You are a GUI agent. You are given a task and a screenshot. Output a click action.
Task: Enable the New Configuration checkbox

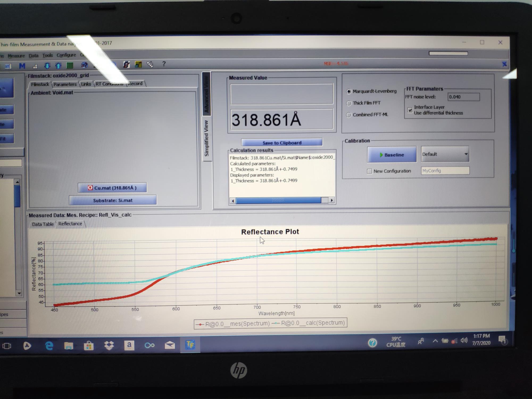click(x=369, y=171)
